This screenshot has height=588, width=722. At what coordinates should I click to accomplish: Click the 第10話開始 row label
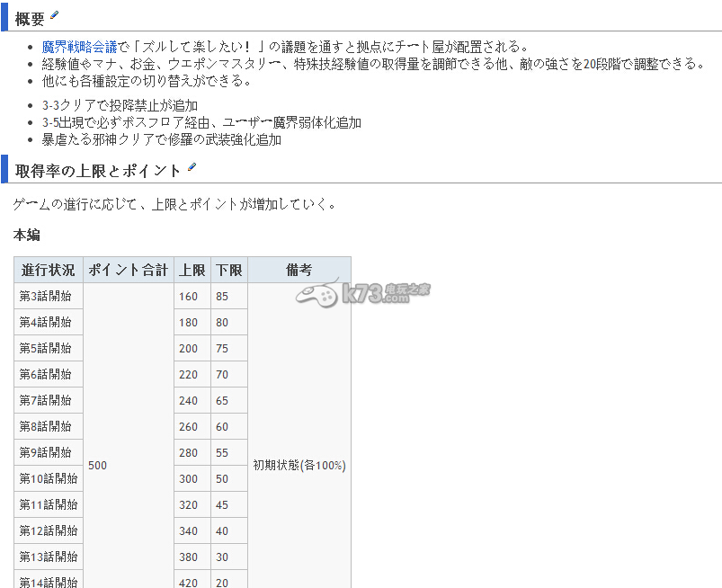click(x=49, y=478)
